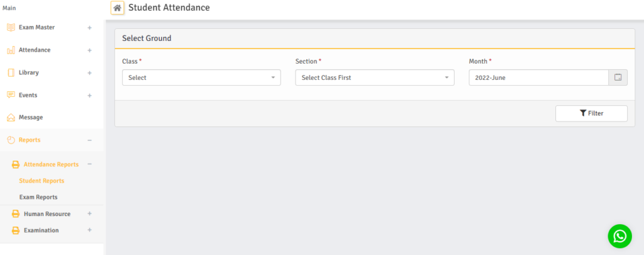Collapse Attendance Reports submenu

point(89,164)
